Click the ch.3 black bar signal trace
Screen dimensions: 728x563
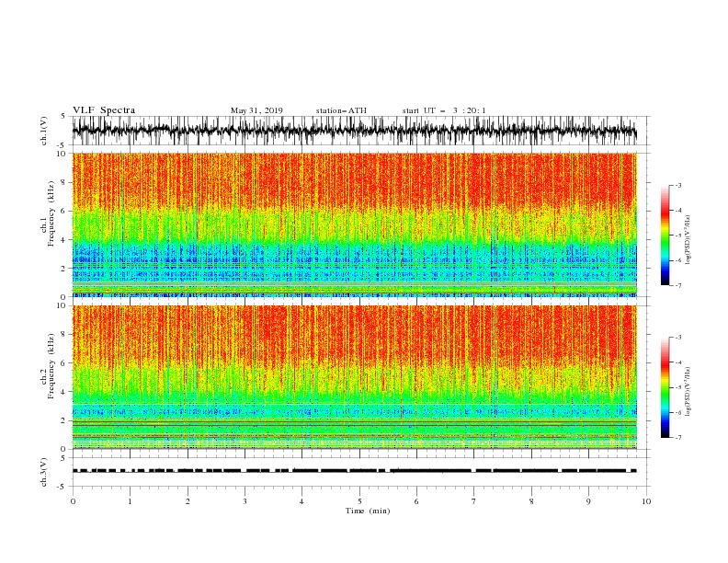point(354,471)
